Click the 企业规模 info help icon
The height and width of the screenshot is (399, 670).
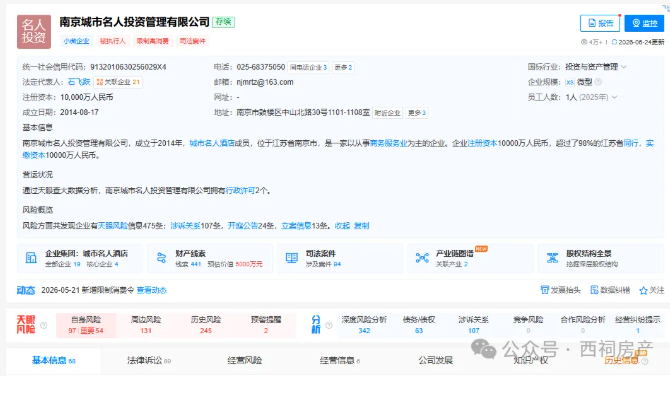click(x=598, y=82)
